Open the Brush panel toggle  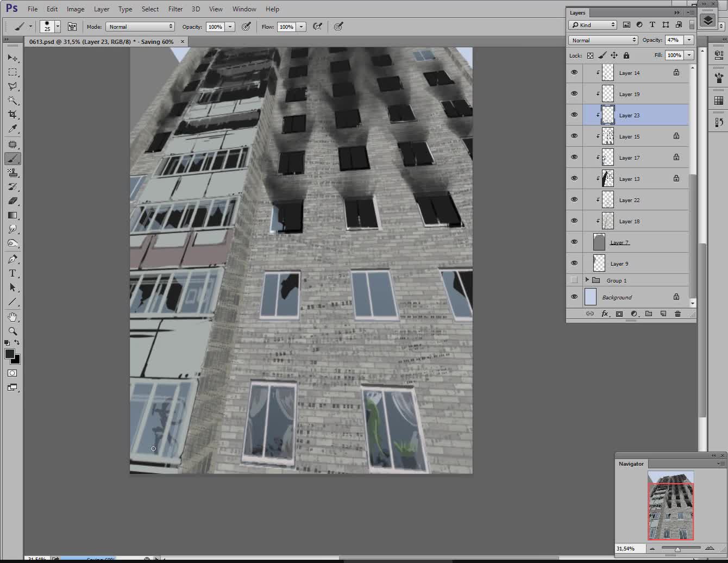pyautogui.click(x=72, y=26)
